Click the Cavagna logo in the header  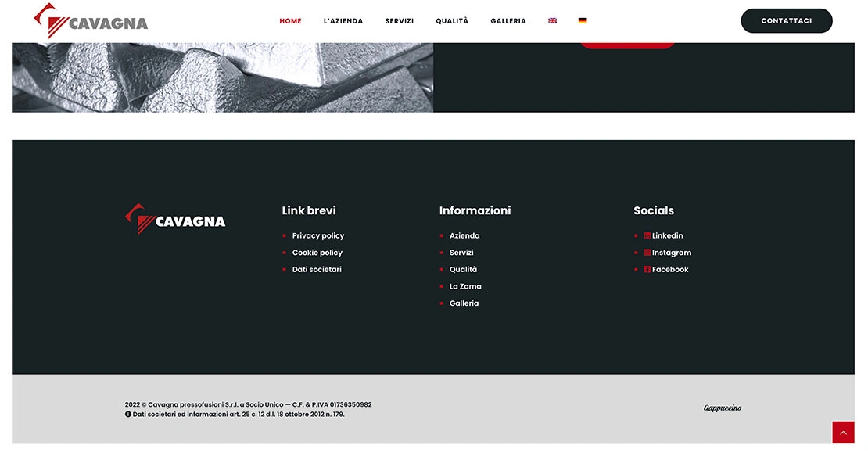tap(91, 21)
